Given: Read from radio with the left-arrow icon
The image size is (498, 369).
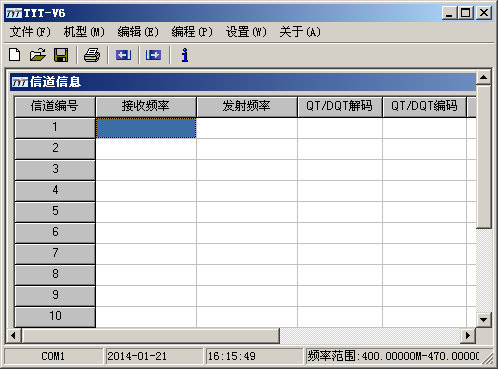Looking at the screenshot, I should (123, 55).
